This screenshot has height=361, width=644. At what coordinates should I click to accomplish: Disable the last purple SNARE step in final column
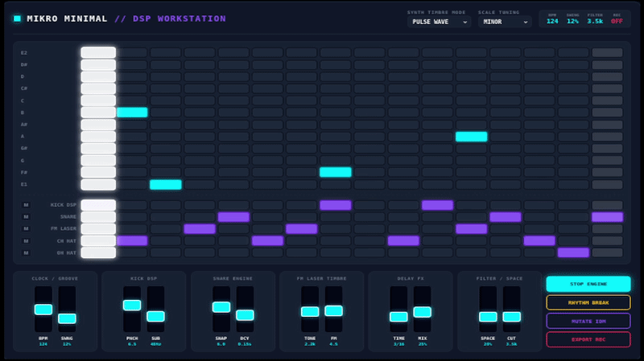pos(608,216)
